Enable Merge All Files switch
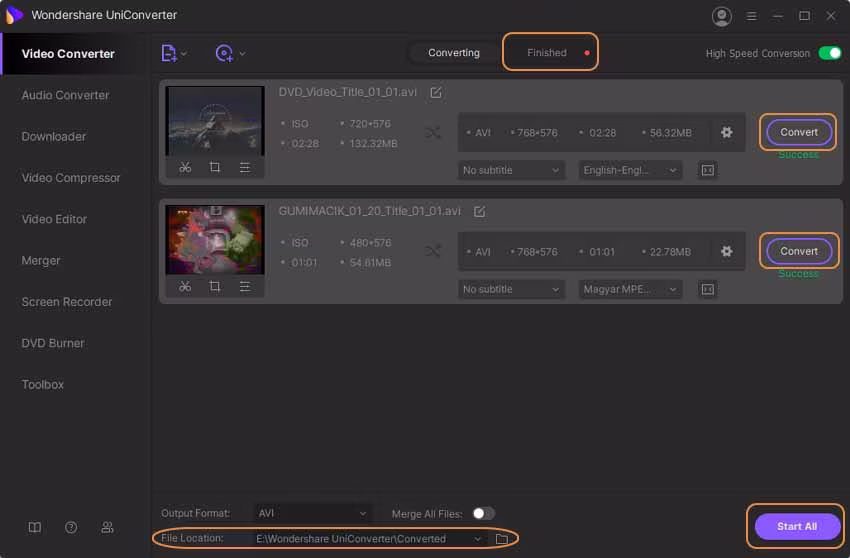 [x=483, y=514]
